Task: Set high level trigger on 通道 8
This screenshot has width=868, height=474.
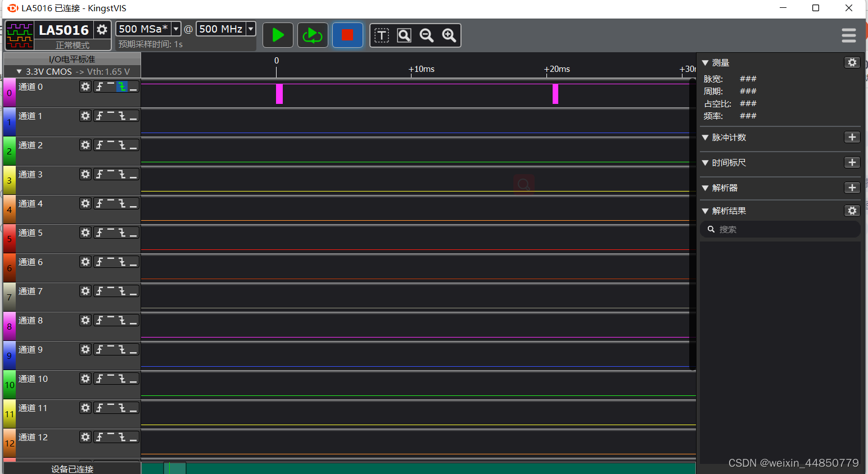Action: click(x=111, y=320)
